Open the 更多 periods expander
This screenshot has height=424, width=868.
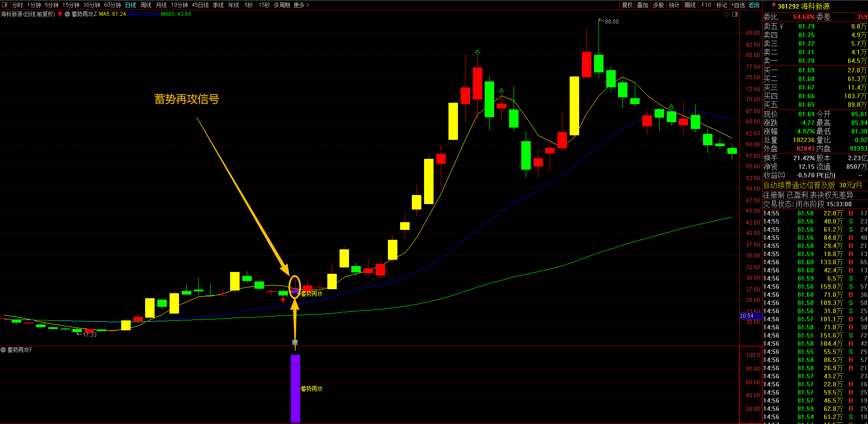coord(301,5)
